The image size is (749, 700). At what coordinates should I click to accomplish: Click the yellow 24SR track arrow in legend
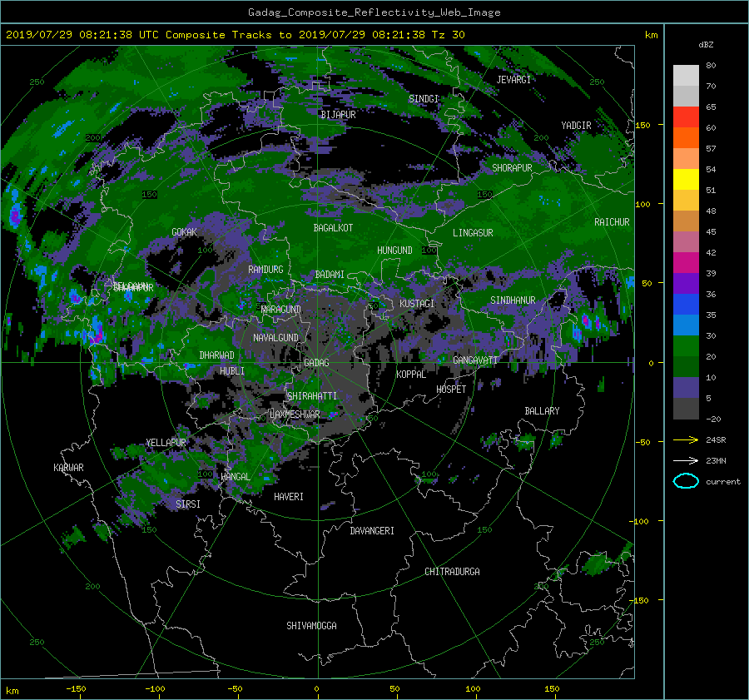coord(686,439)
